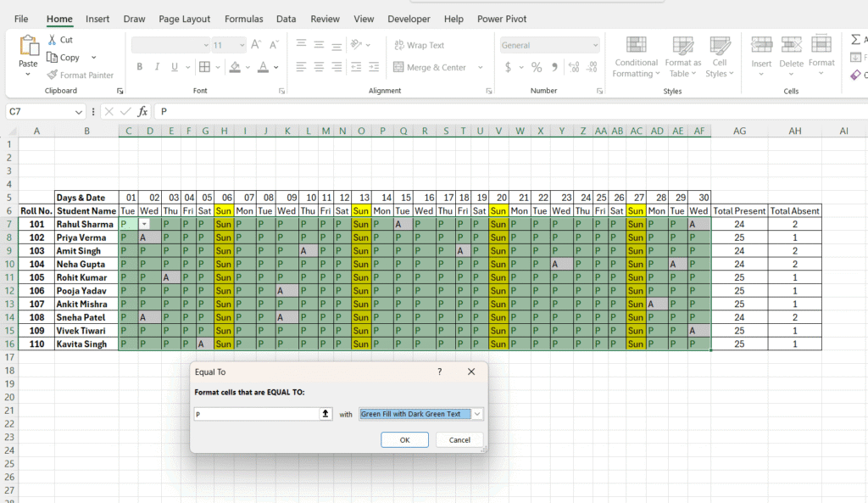
Task: Click the value input field containing P
Action: click(256, 414)
